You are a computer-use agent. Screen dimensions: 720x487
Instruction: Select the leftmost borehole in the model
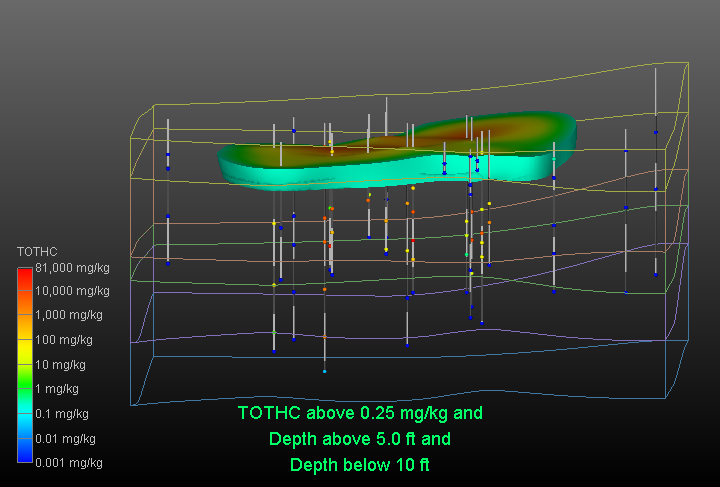[168, 190]
